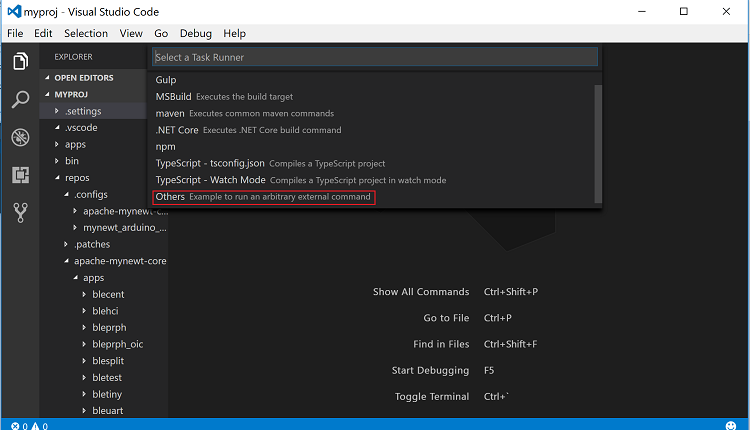Collapse the MYPROJ folder section
Image resolution: width=750 pixels, height=430 pixels.
[x=72, y=94]
